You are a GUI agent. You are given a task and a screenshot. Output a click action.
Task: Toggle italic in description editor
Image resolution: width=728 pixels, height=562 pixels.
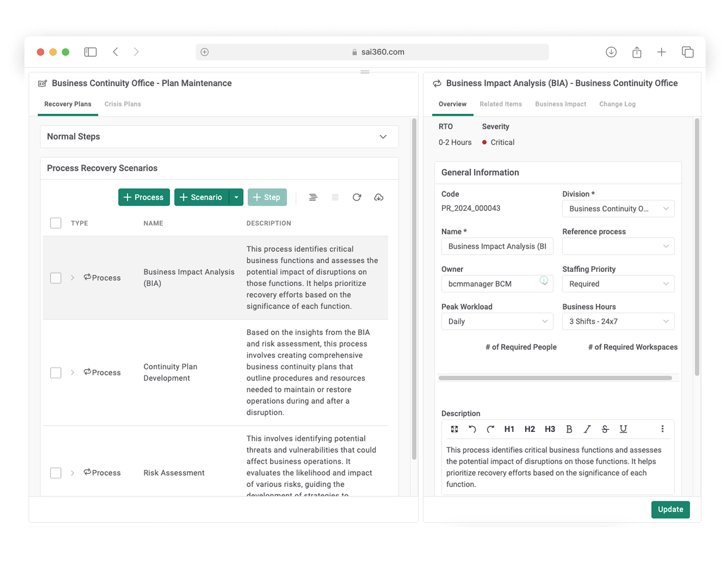point(587,429)
